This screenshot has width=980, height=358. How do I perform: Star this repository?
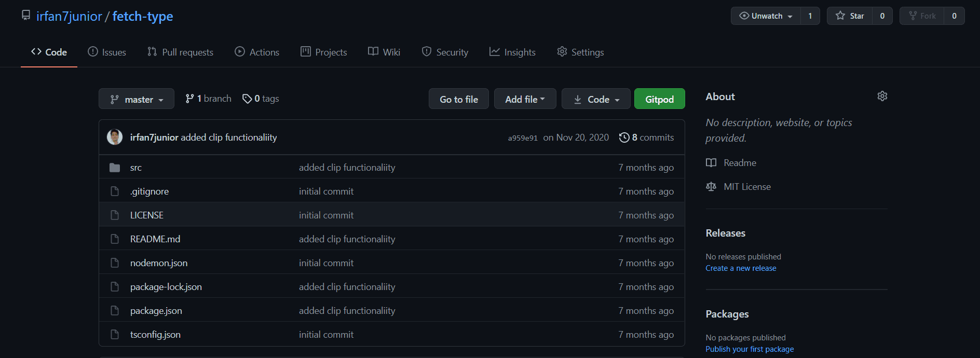click(850, 16)
